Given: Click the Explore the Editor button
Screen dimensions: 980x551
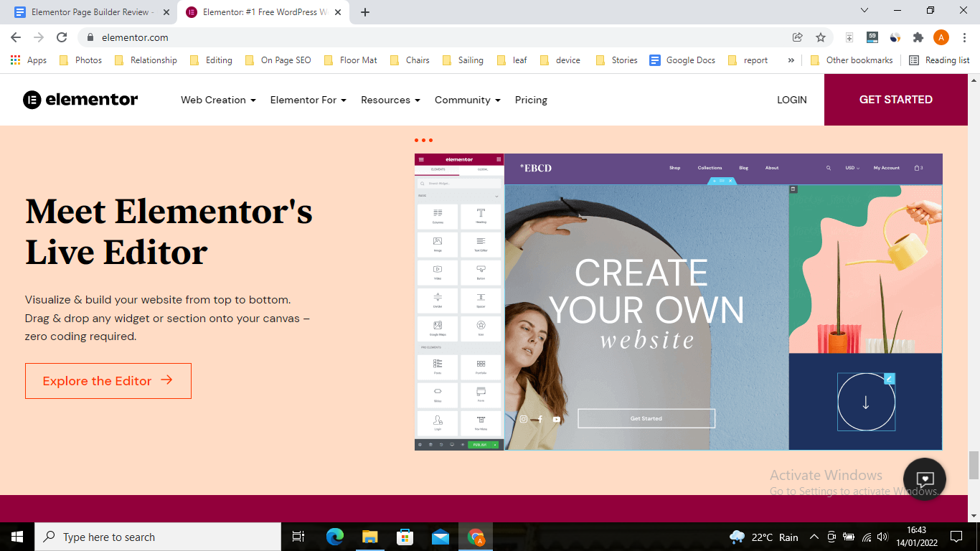Looking at the screenshot, I should point(108,381).
